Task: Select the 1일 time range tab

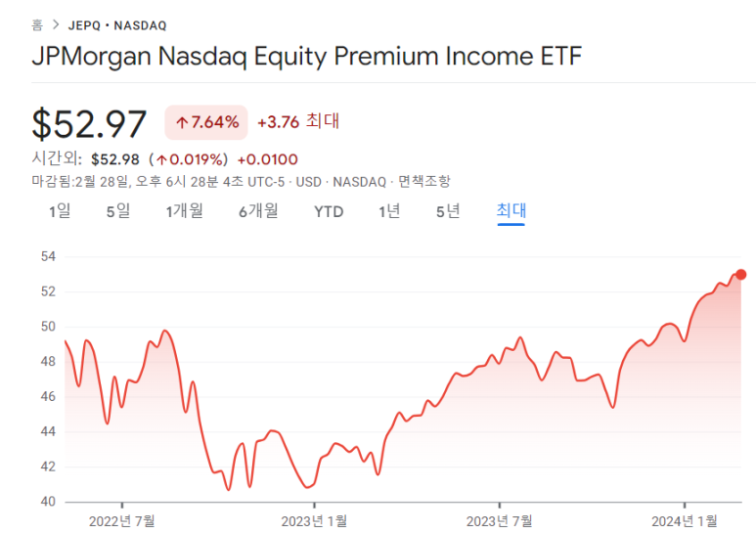Action: click(x=60, y=211)
